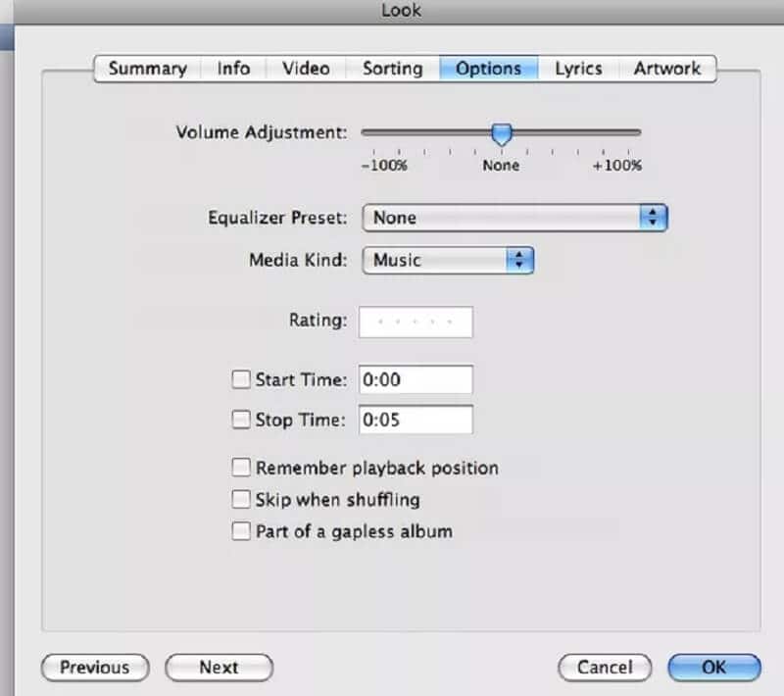The image size is (784, 696).
Task: Click the Options tab
Action: pyautogui.click(x=488, y=69)
